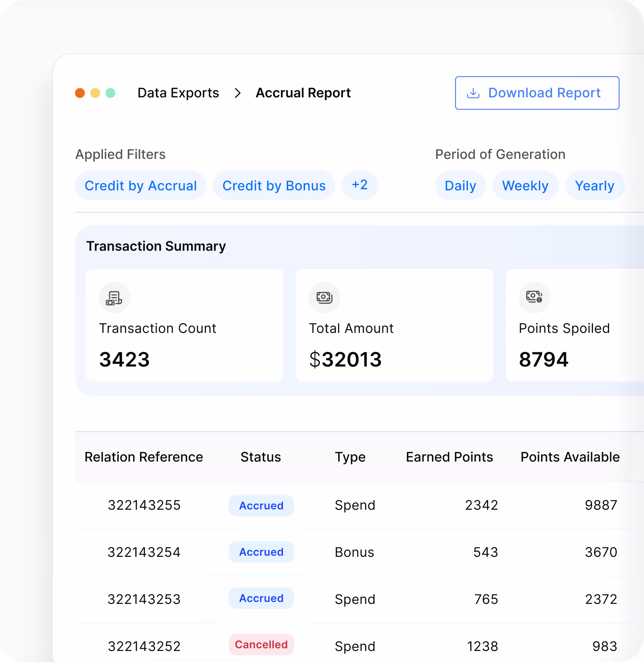Click points available value 983

pos(605,647)
